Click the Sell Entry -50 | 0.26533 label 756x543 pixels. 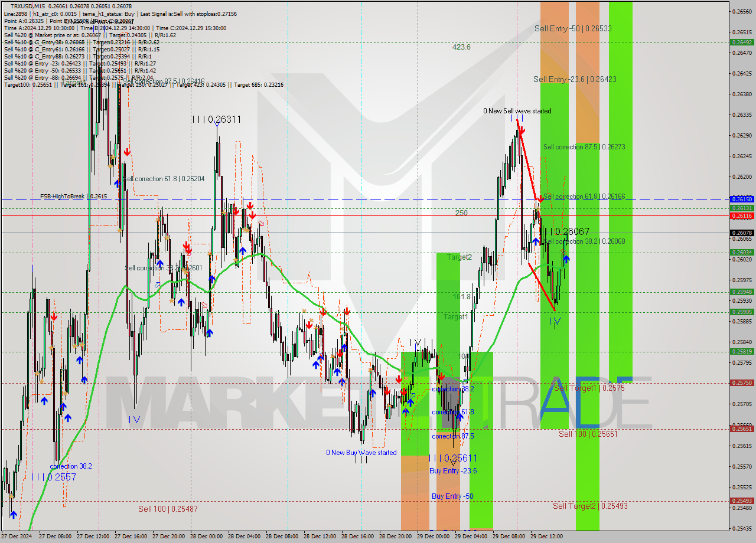click(573, 28)
